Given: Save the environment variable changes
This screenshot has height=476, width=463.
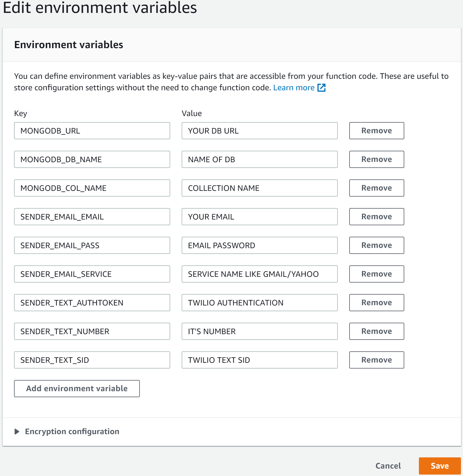Looking at the screenshot, I should click(440, 466).
